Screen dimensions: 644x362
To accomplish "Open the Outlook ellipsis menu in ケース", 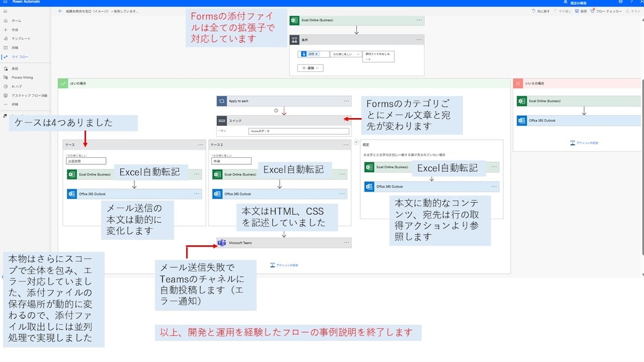I will pyautogui.click(x=196, y=194).
